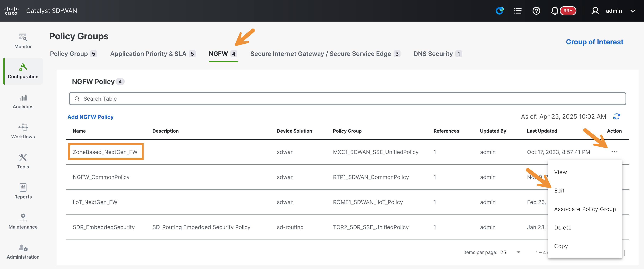Click the sd-routing device solution cell
This screenshot has width=644, height=269.
point(290,227)
